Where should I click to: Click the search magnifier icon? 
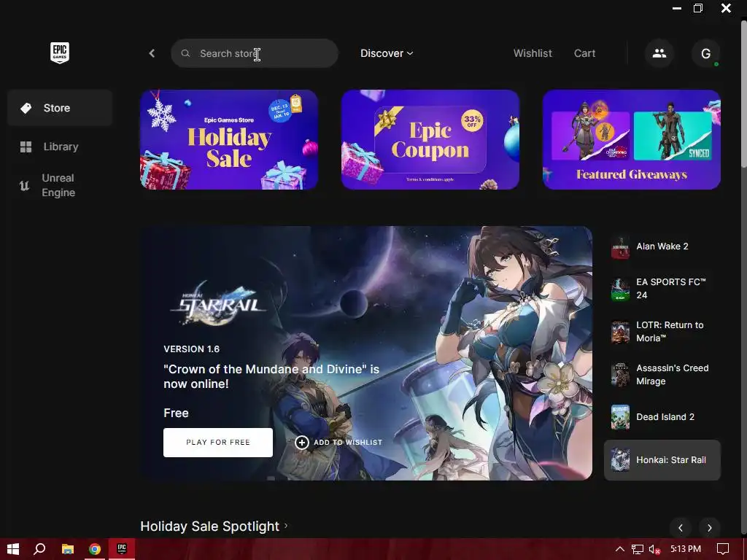tap(186, 53)
